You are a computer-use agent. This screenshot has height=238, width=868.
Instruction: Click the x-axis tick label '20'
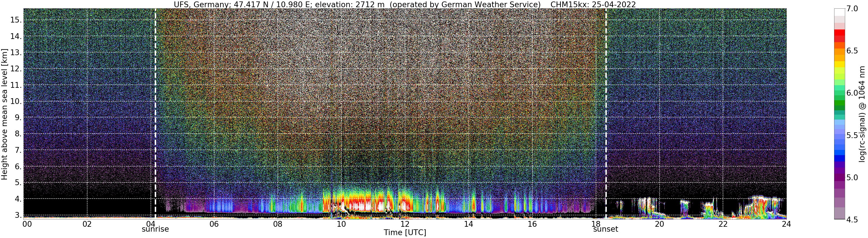pos(659,224)
